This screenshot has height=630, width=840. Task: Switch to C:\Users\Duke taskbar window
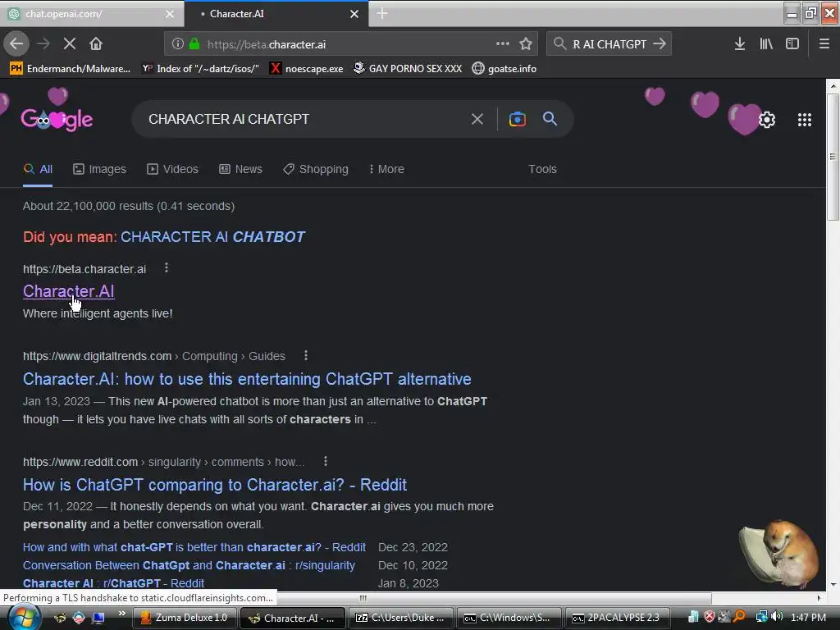(401, 618)
